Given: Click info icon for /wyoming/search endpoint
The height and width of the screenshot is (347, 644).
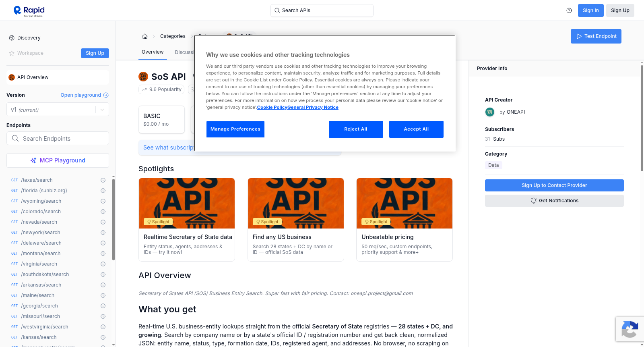Looking at the screenshot, I should point(103,201).
